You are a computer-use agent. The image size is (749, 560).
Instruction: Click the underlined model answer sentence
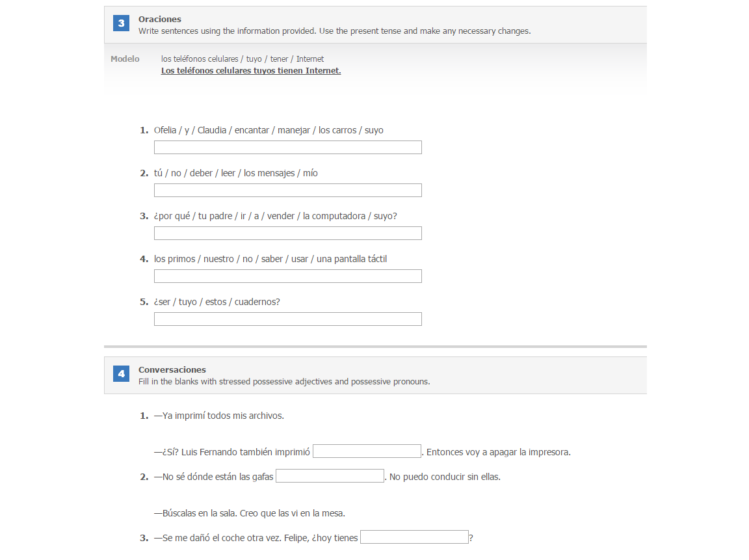click(x=251, y=71)
